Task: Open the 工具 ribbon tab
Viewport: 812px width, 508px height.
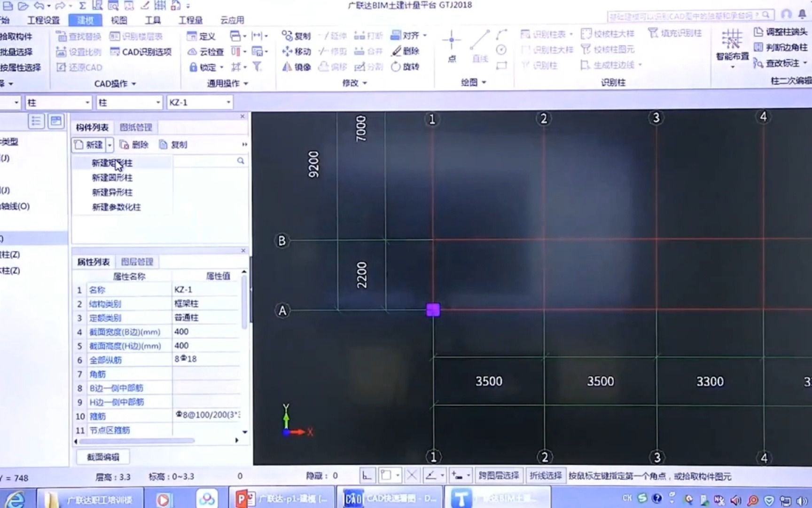Action: (x=153, y=20)
